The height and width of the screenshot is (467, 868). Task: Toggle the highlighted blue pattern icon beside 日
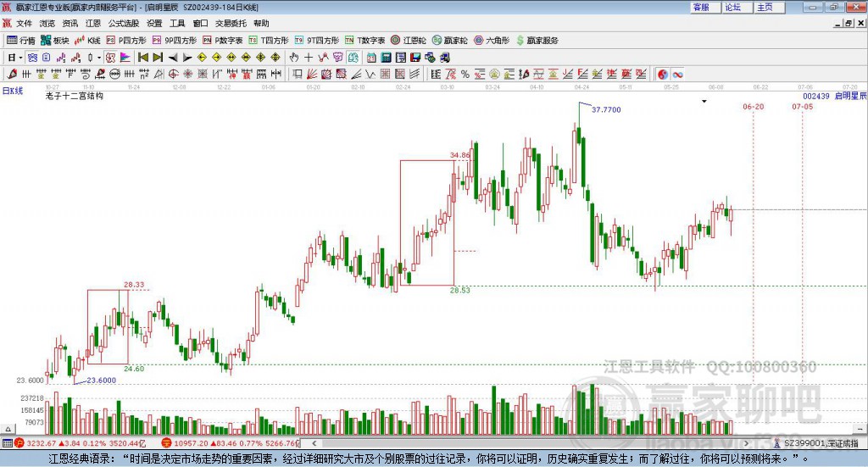coord(32,58)
